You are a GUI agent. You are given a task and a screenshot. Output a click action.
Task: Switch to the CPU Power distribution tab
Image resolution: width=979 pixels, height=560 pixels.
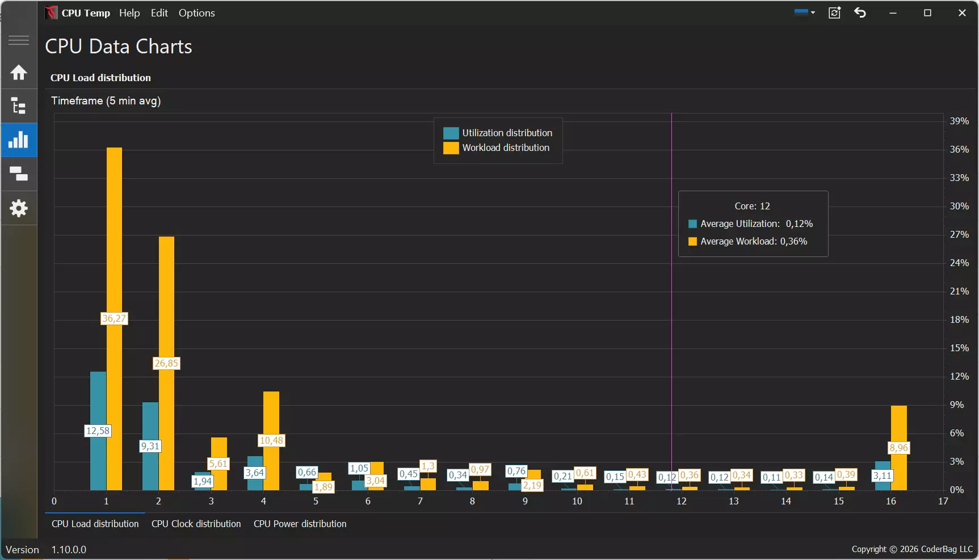coord(300,524)
